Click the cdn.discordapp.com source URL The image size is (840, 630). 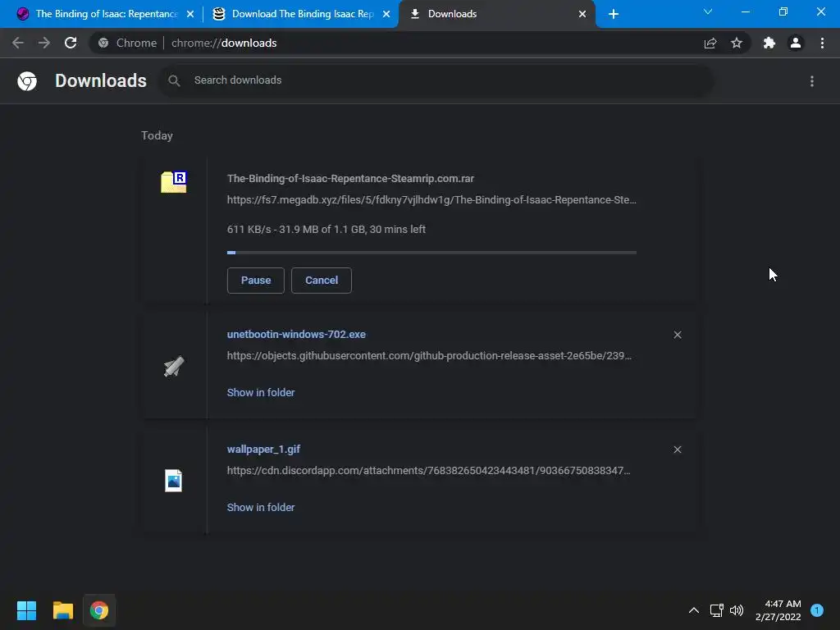[x=428, y=470]
